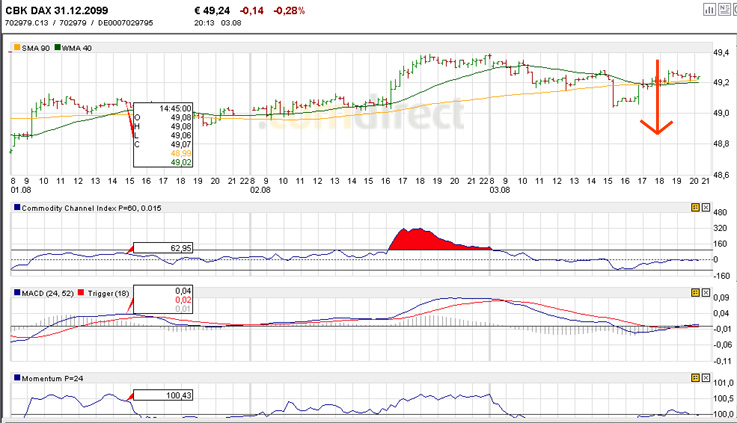
Task: Click the orange 48,99 SMA tooltip value
Action: [x=180, y=153]
